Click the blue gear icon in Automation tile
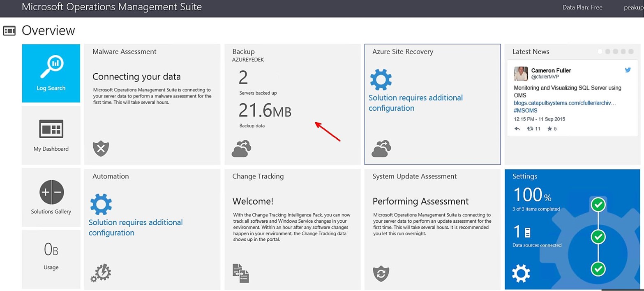This screenshot has height=291, width=644. point(101,204)
